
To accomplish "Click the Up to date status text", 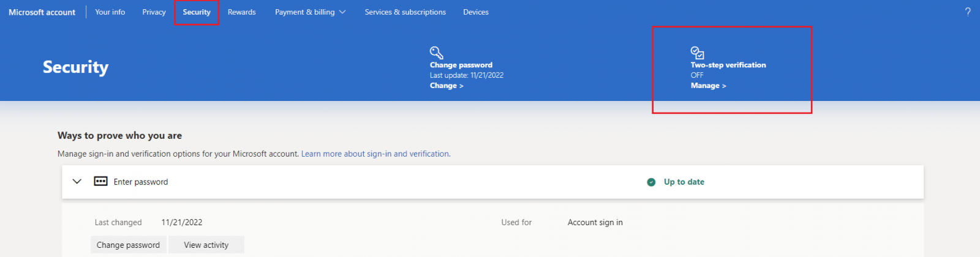I will (x=684, y=182).
